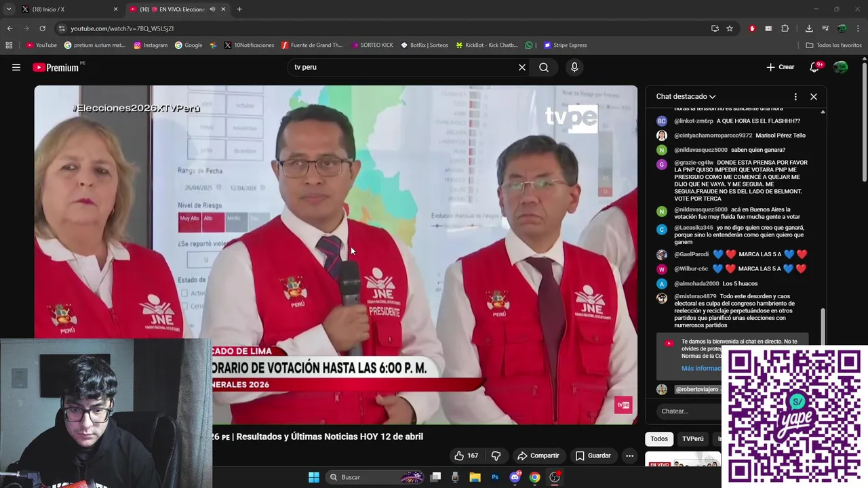The image size is (868, 488).
Task: Open the Windows Start menu
Action: point(314,477)
